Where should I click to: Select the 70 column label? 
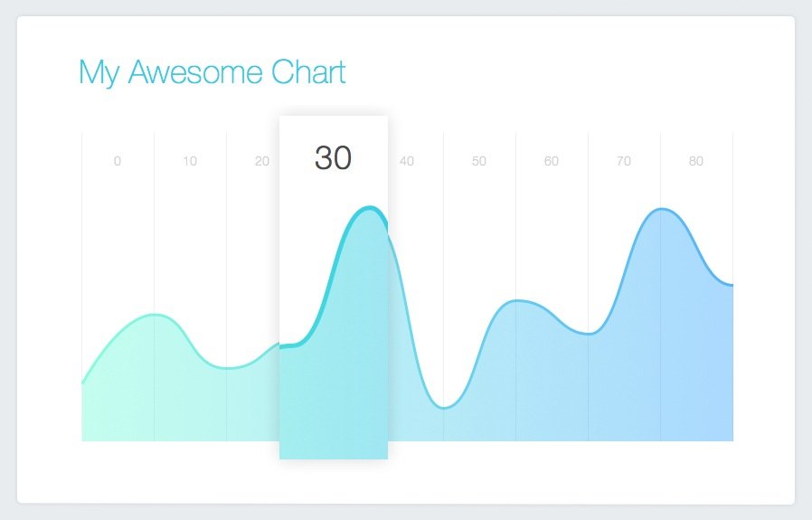(624, 161)
